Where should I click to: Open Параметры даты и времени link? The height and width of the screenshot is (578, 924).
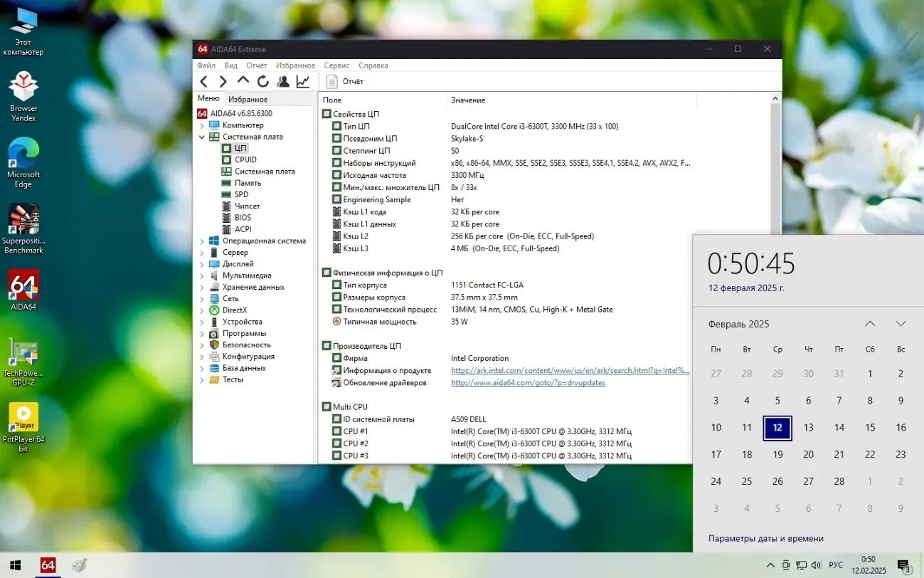[x=766, y=538]
